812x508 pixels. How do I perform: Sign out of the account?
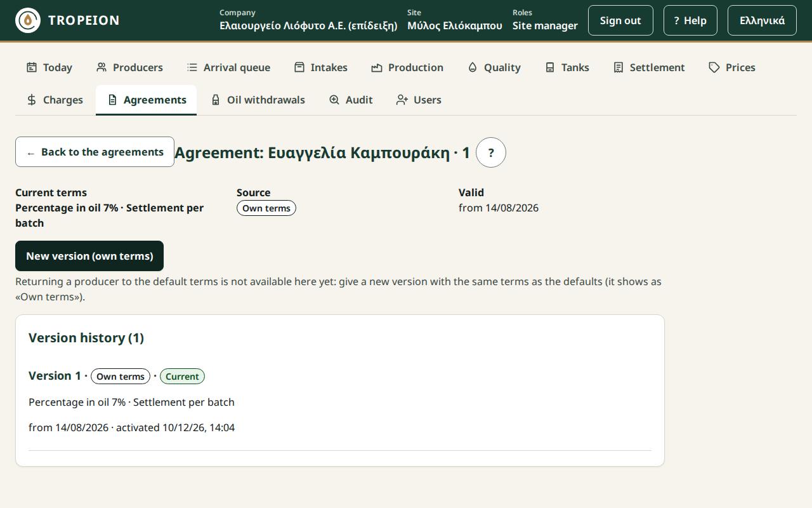click(620, 20)
